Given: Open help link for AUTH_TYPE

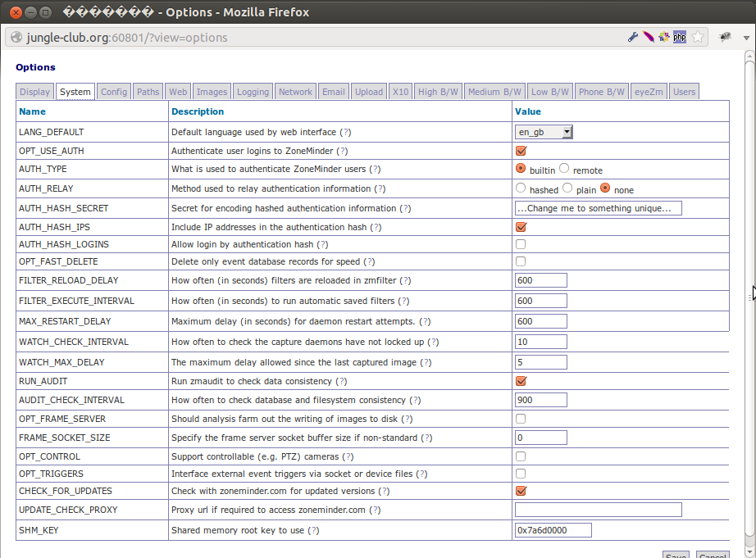Looking at the screenshot, I should coord(375,169).
